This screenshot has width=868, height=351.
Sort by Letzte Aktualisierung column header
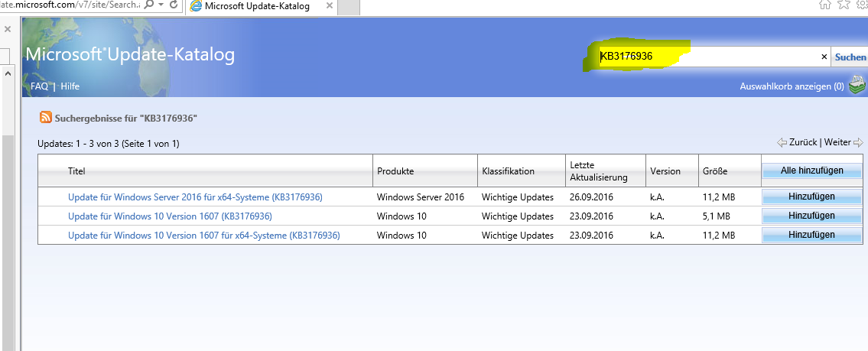(x=598, y=171)
